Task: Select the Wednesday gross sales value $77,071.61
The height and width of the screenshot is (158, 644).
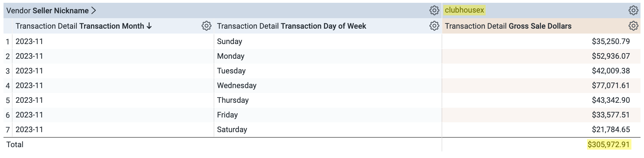Action: click(610, 85)
